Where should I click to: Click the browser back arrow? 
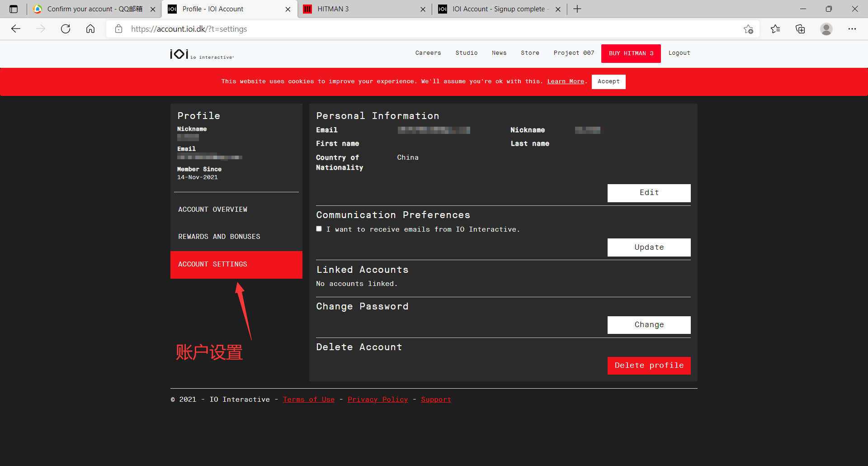point(16,29)
